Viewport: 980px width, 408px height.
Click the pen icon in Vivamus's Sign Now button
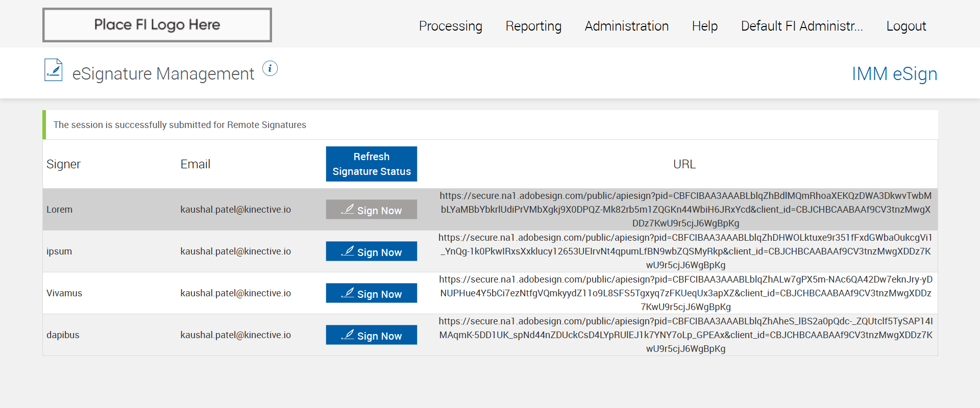coord(348,293)
